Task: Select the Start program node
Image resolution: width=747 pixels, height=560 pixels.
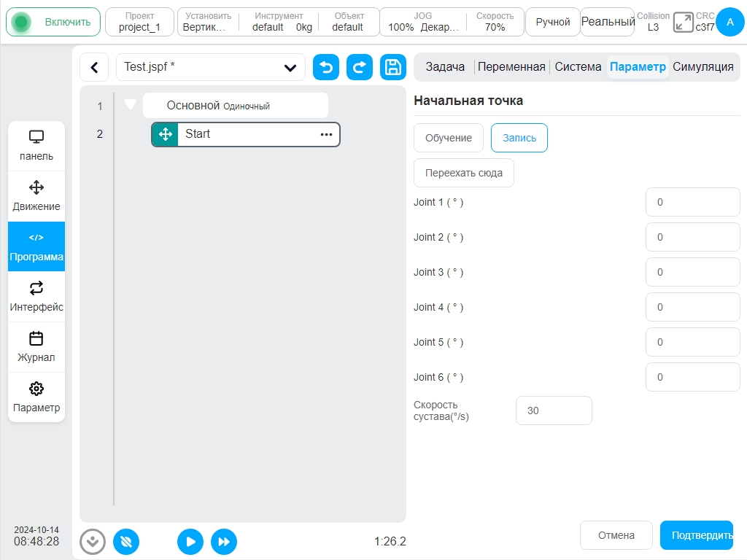Action: (246, 134)
